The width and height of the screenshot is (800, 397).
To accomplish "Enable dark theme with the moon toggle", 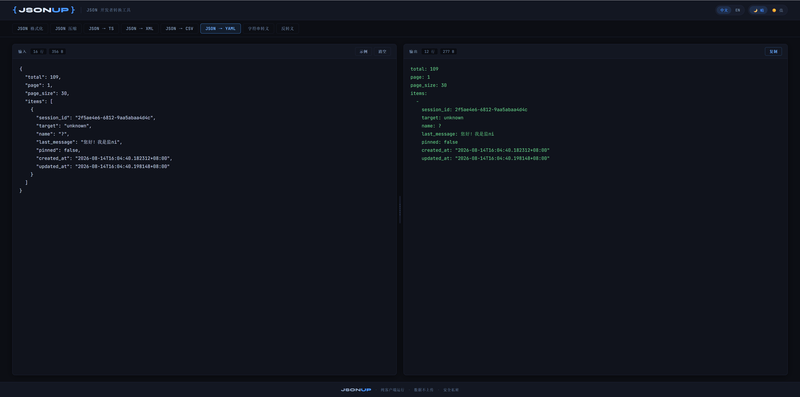I will click(x=759, y=10).
